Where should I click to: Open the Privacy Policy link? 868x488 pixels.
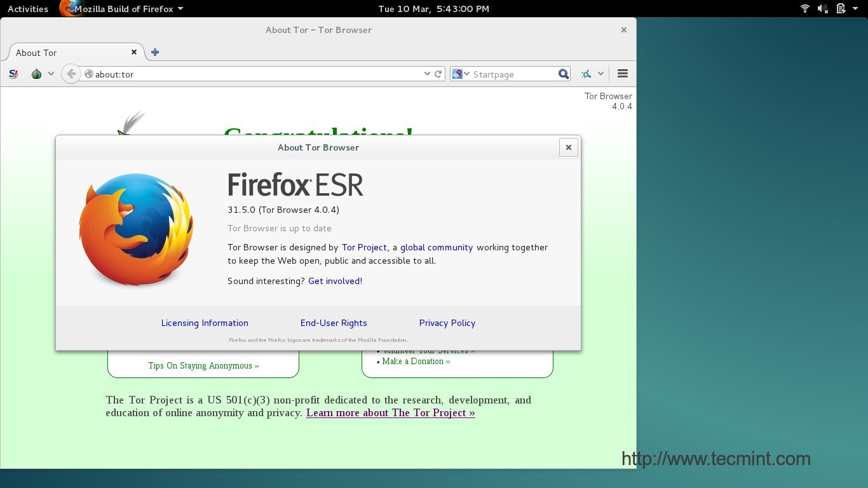coord(447,323)
